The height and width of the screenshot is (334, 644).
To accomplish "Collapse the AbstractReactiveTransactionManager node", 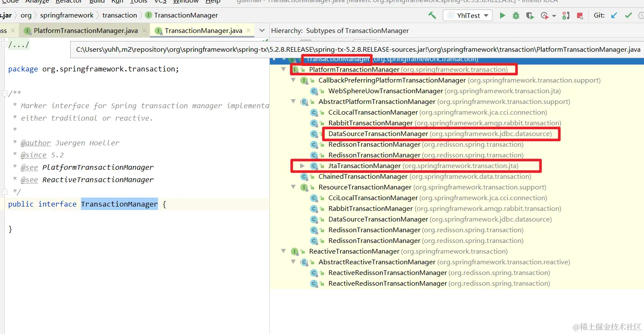I will point(293,262).
